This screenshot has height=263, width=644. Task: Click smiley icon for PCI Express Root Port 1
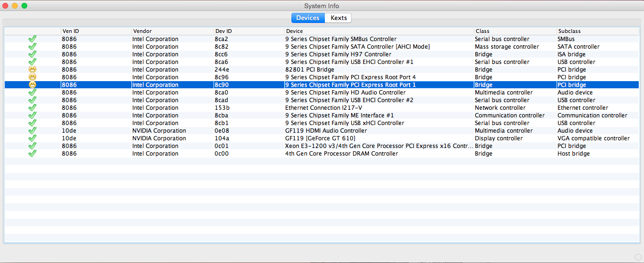[32, 85]
